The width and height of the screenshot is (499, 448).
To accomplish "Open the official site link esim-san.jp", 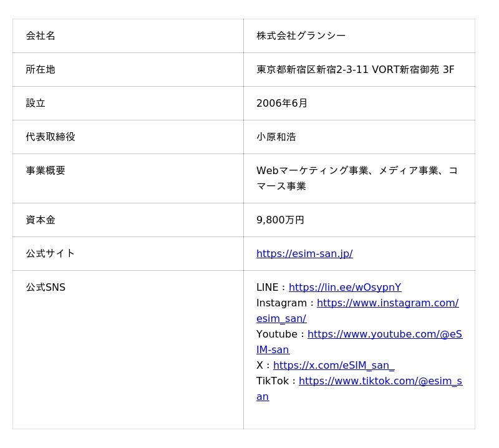I will click(304, 253).
